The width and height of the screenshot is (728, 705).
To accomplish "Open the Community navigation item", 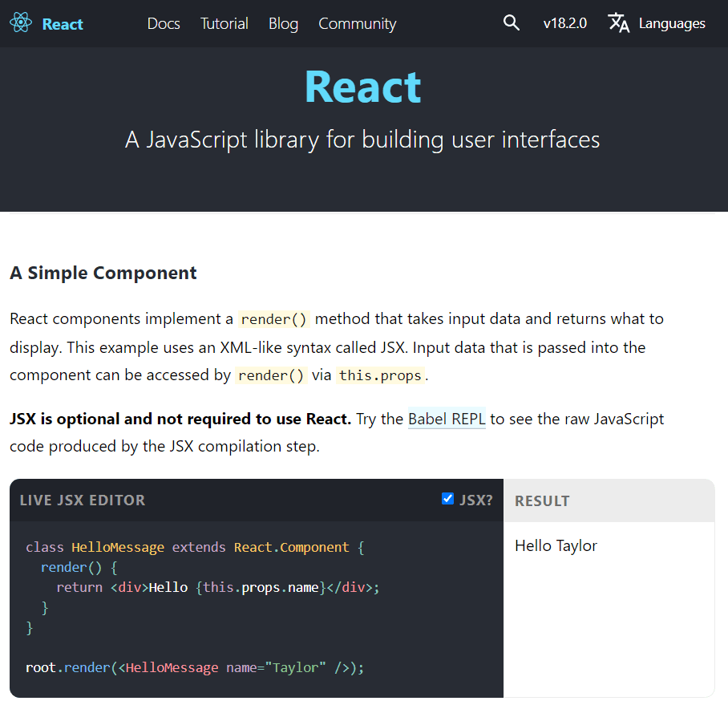I will tap(357, 23).
